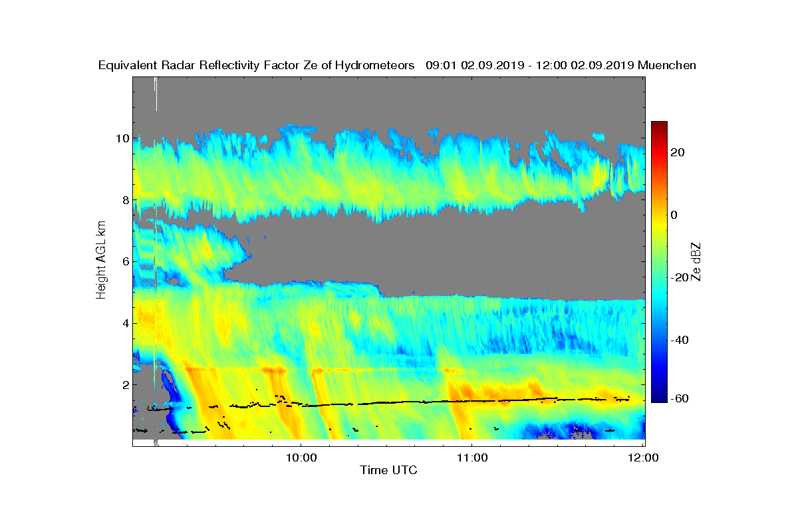The width and height of the screenshot is (798, 532).
Task: Click the 10:00 time tick label
Action: tap(301, 458)
